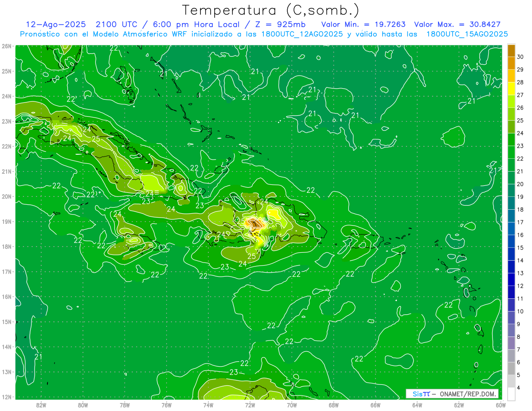
Task: Click the 'Valor Min. = 19.7263' value
Action: [x=363, y=24]
